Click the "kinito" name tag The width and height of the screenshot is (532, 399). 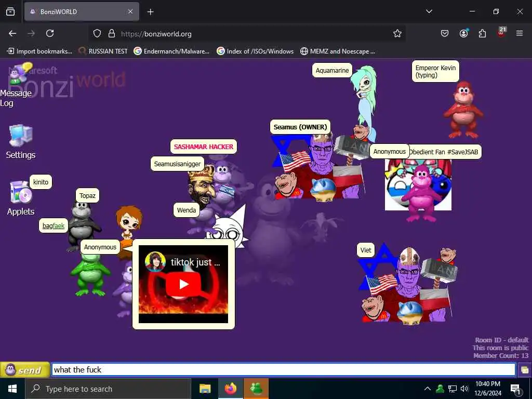(x=41, y=182)
